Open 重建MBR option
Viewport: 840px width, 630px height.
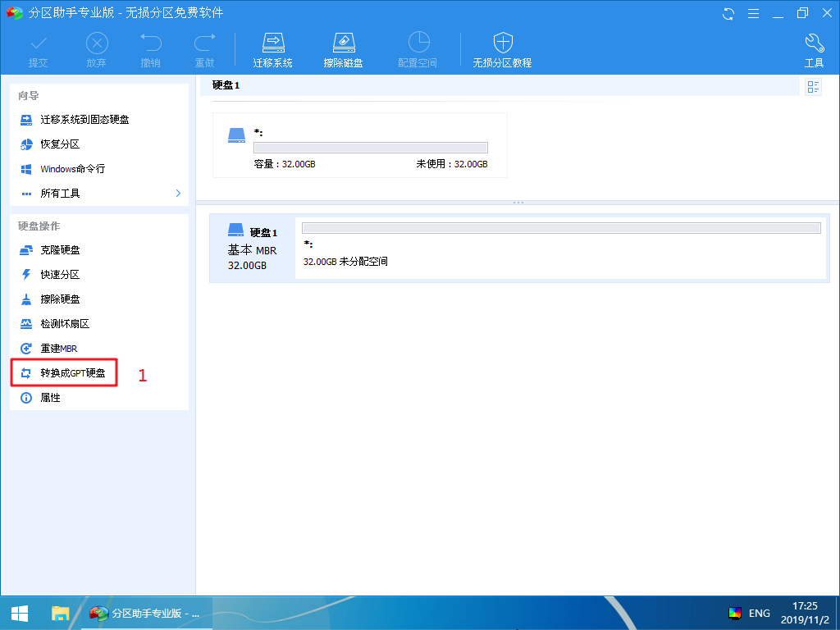point(58,349)
